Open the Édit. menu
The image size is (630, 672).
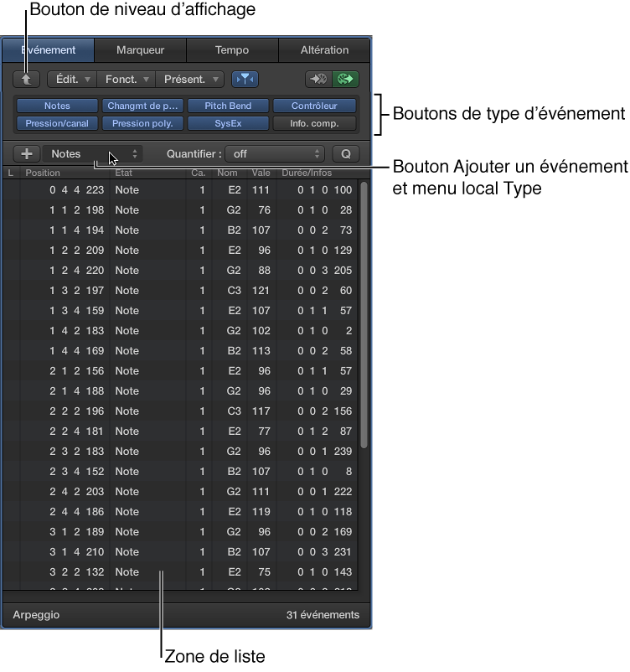pos(72,80)
